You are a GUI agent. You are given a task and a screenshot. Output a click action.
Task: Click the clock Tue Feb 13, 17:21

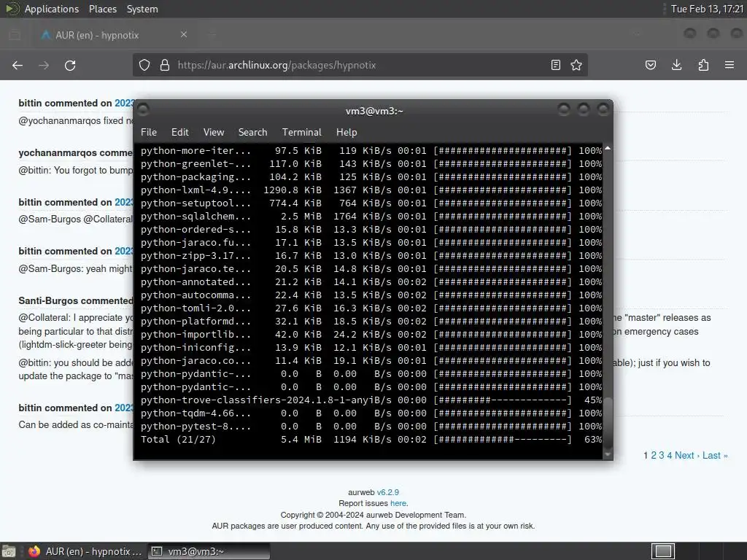coord(707,9)
